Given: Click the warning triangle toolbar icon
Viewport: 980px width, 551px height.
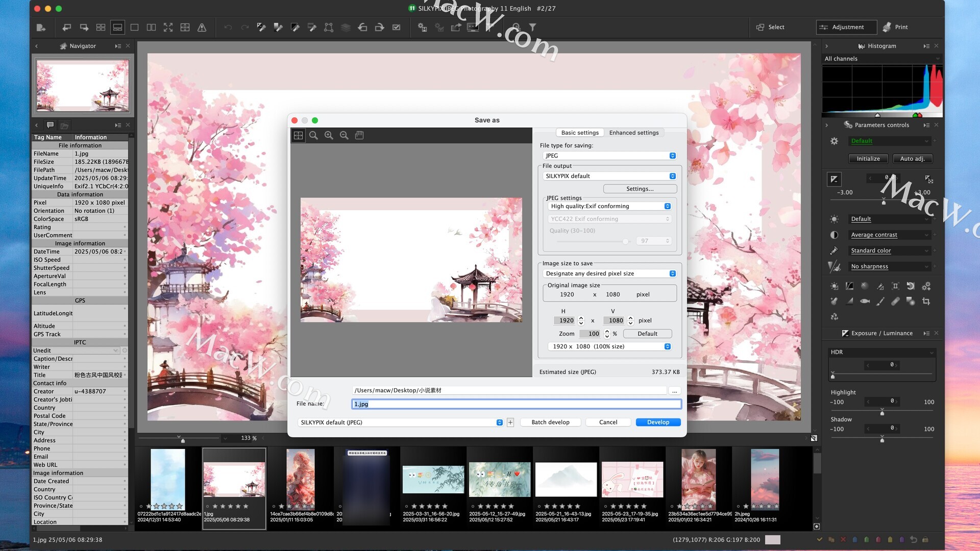Looking at the screenshot, I should (x=202, y=28).
